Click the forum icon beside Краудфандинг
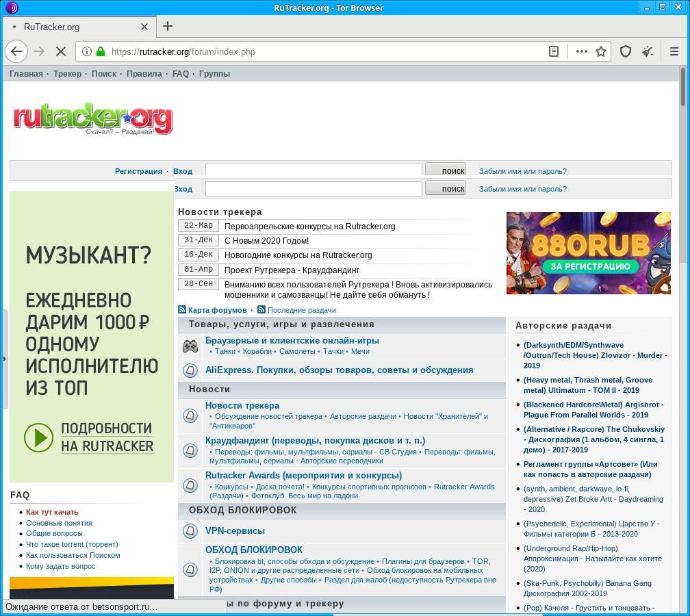The width and height of the screenshot is (690, 616). tap(190, 450)
